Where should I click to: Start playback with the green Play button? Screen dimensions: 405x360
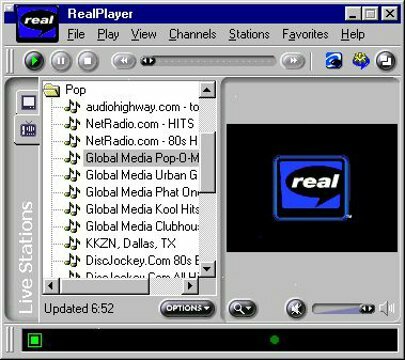34,61
